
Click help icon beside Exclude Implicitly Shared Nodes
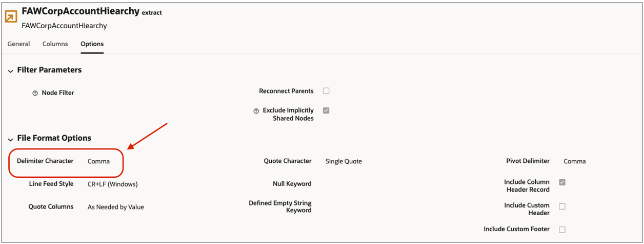[x=256, y=111]
